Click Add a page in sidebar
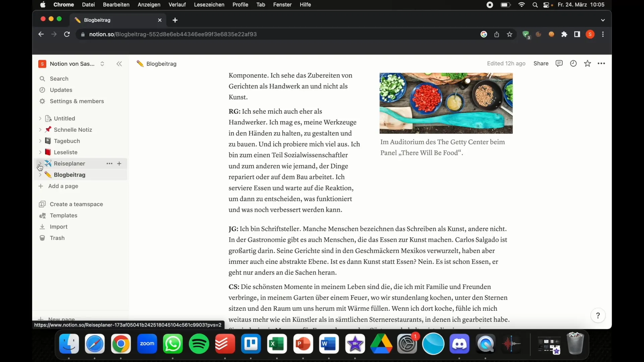Image resolution: width=644 pixels, height=362 pixels. click(x=63, y=186)
